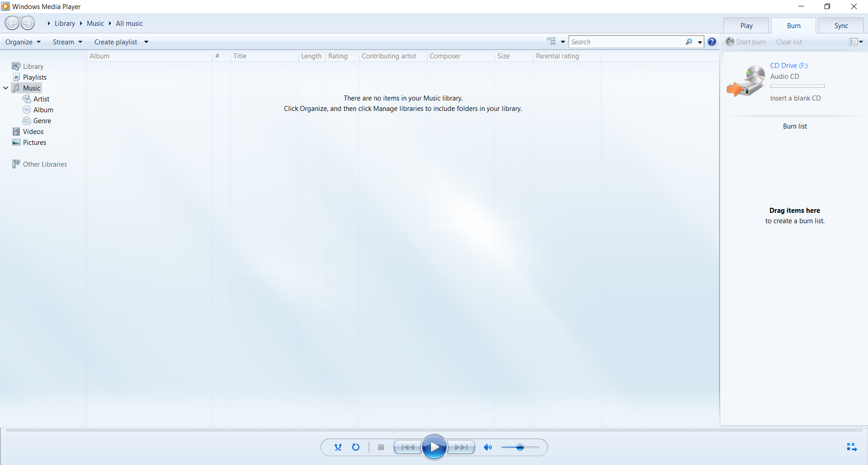Image resolution: width=868 pixels, height=465 pixels.
Task: Click the CD Drive (F:) link
Action: click(789, 66)
